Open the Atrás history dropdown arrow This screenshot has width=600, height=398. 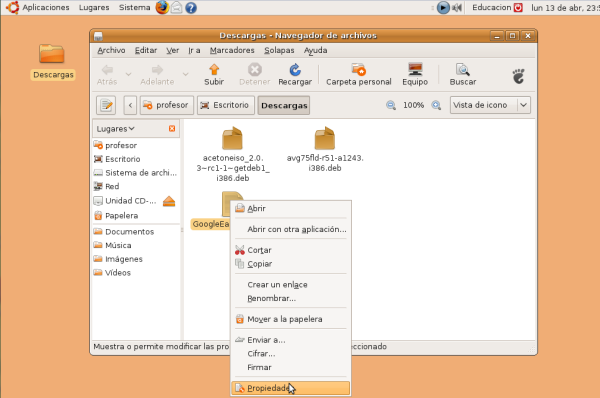pos(129,74)
